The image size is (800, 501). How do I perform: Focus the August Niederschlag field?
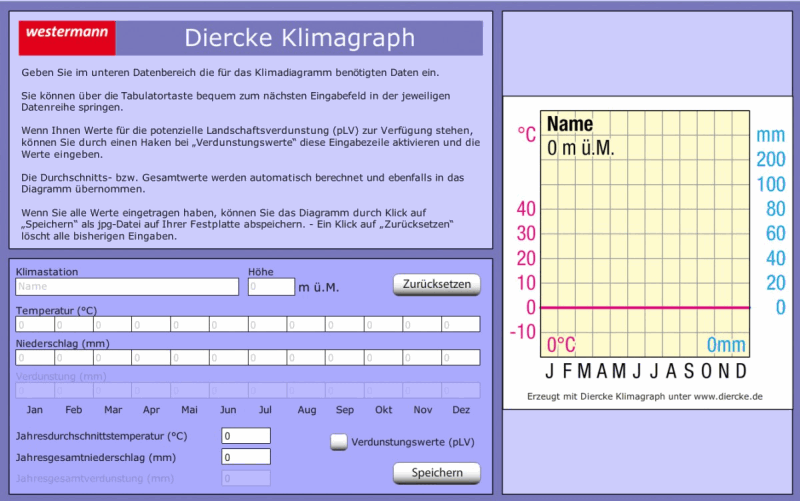(x=307, y=358)
